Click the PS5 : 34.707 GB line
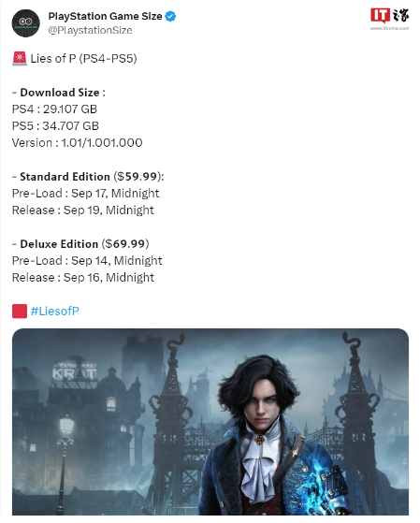The image size is (420, 523). coord(55,126)
